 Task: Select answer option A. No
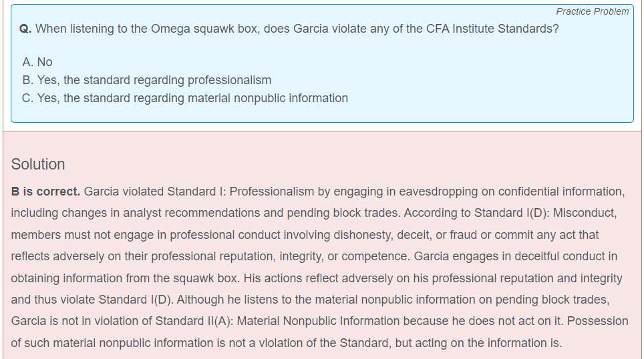[37, 62]
